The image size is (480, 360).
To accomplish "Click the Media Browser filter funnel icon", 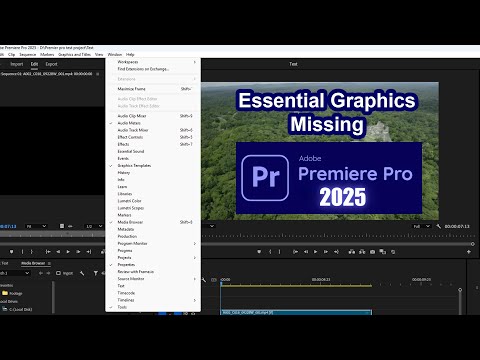I will (x=96, y=273).
